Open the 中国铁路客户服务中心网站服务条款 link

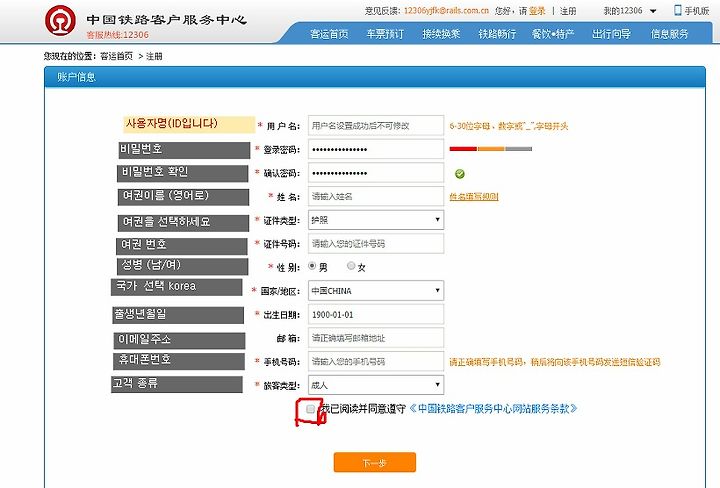click(x=493, y=409)
